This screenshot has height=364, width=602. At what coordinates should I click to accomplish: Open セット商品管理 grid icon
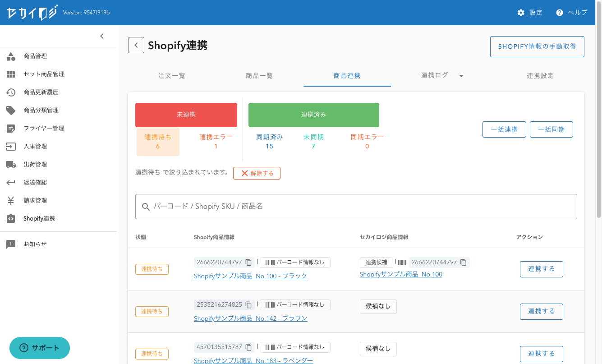pos(11,74)
